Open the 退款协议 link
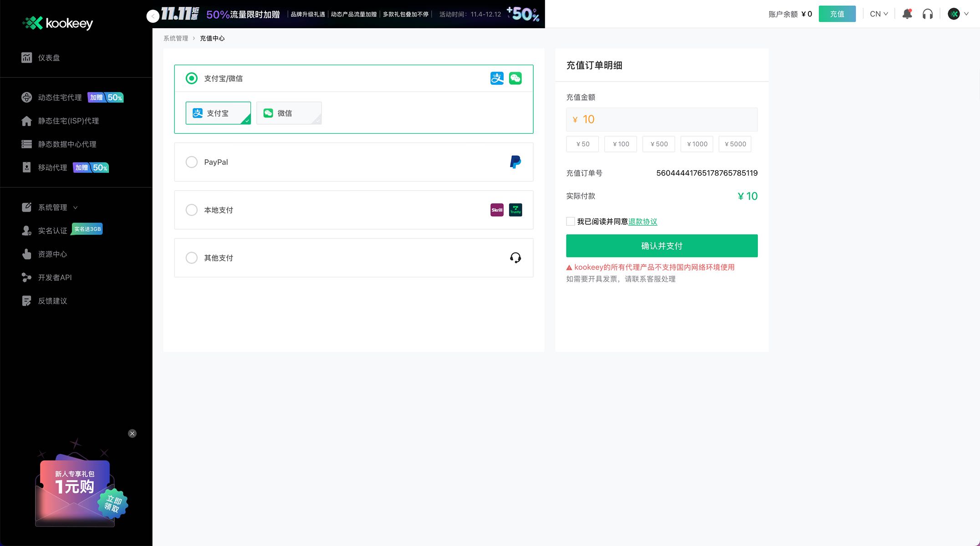The width and height of the screenshot is (980, 546). pyautogui.click(x=643, y=222)
